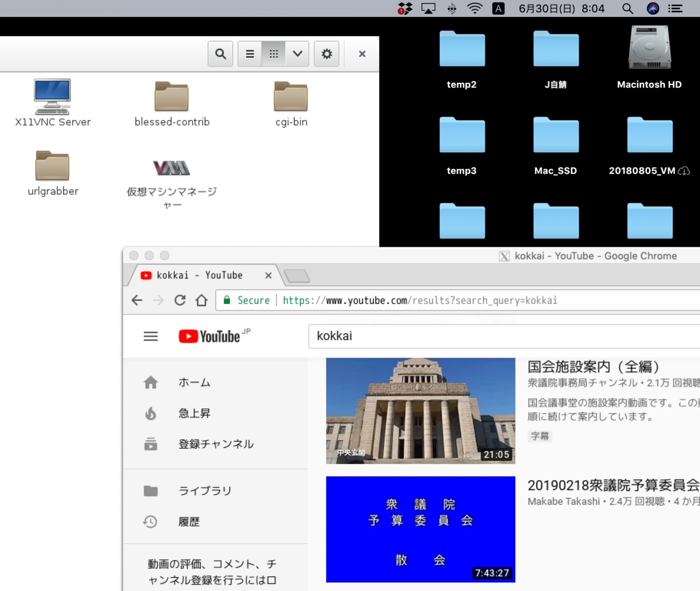
Task: Click the file manager search icon
Action: (220, 54)
